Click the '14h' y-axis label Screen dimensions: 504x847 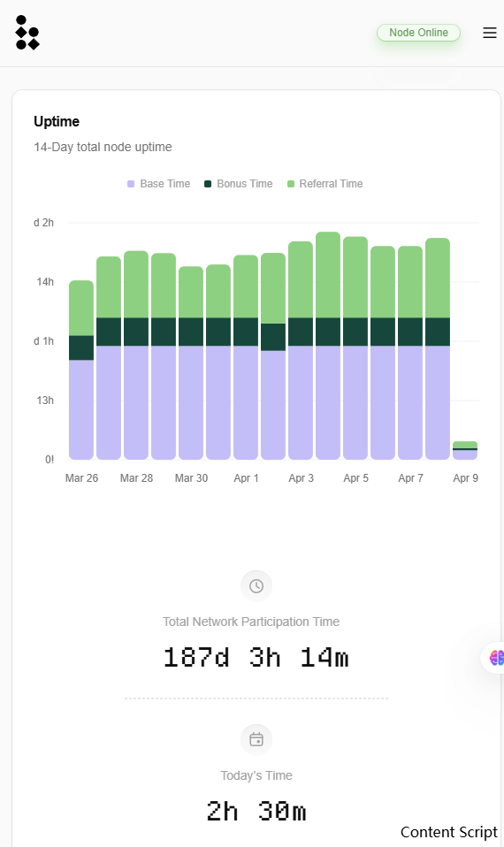pyautogui.click(x=45, y=282)
